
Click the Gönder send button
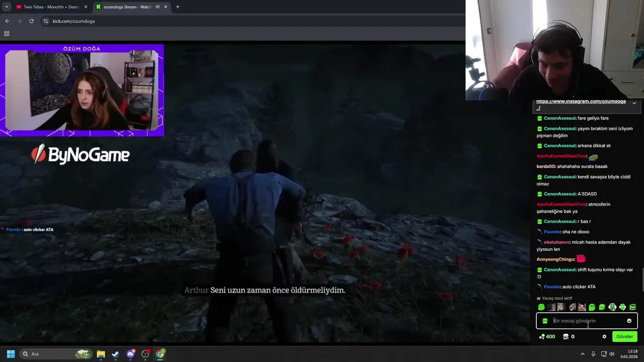tap(625, 337)
